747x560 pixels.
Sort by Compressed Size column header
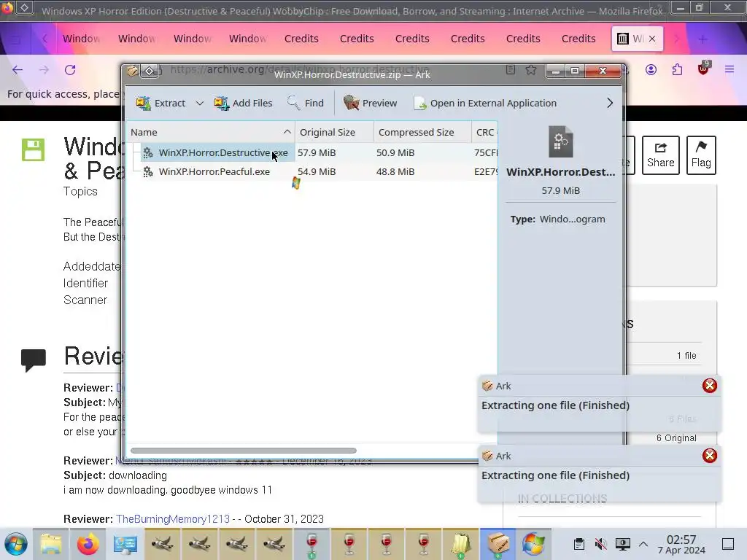tap(422, 133)
